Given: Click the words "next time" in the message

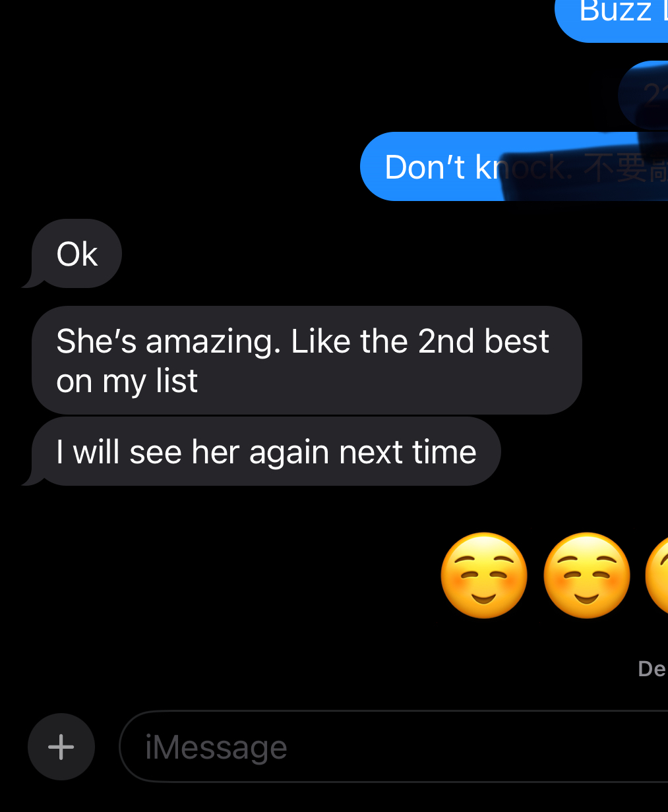Looking at the screenshot, I should pyautogui.click(x=408, y=452).
